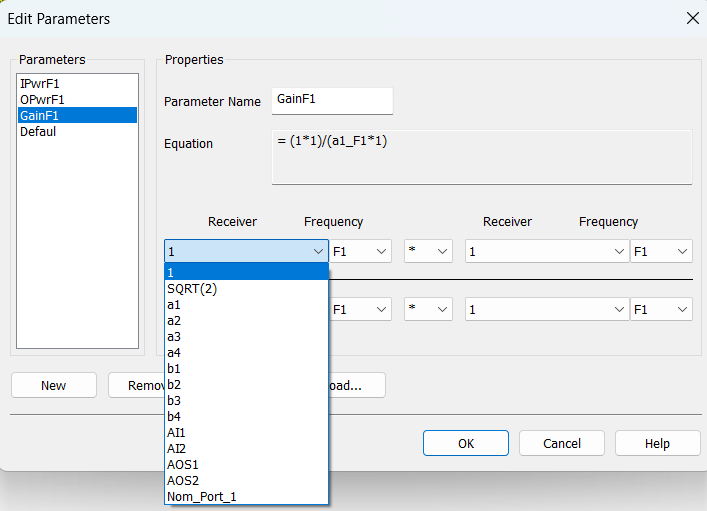Select the Defaul parameter entry
Screen dimensions: 707x511
[x=38, y=132]
